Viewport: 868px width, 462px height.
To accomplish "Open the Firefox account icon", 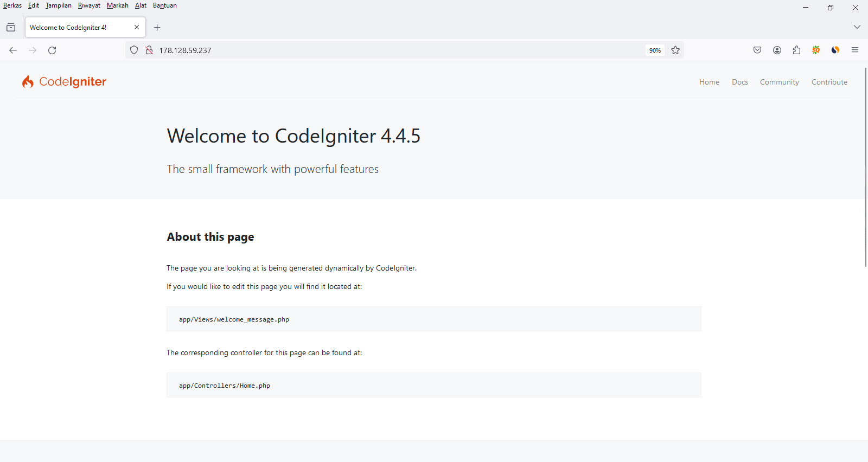I will pos(777,50).
